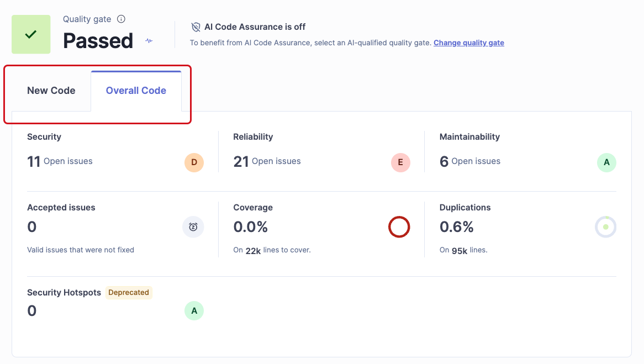Click the Deprecated label badge

(129, 293)
